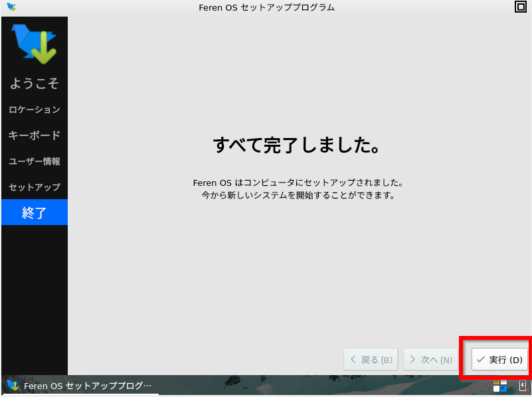The image size is (532, 397).
Task: Maximize the setup window
Action: click(x=521, y=7)
